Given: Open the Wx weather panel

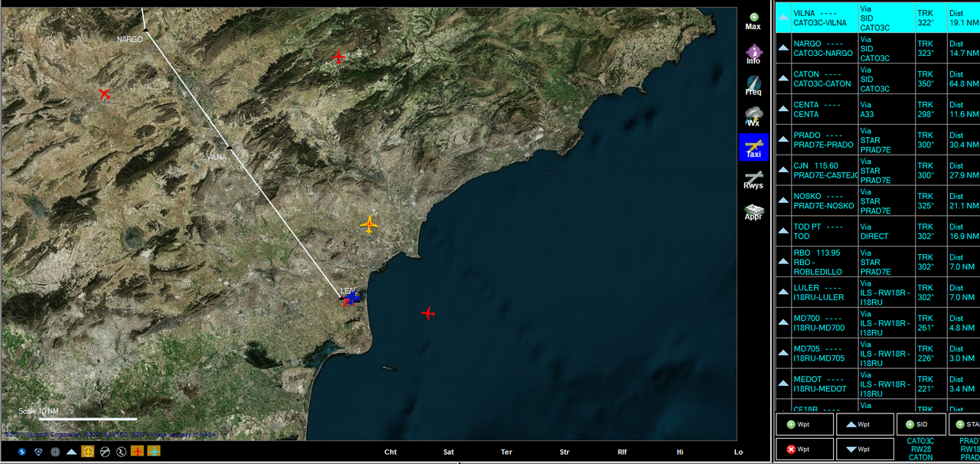Looking at the screenshot, I should [x=753, y=116].
